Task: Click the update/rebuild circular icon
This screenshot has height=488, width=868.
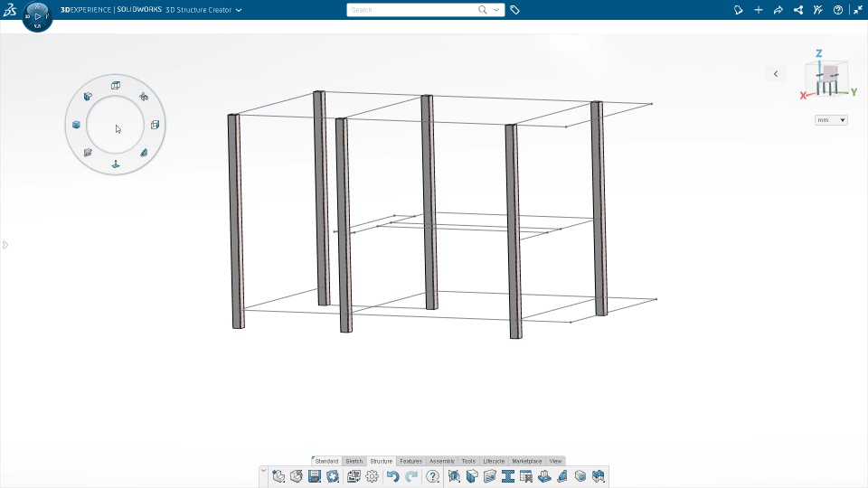Action: coord(333,476)
